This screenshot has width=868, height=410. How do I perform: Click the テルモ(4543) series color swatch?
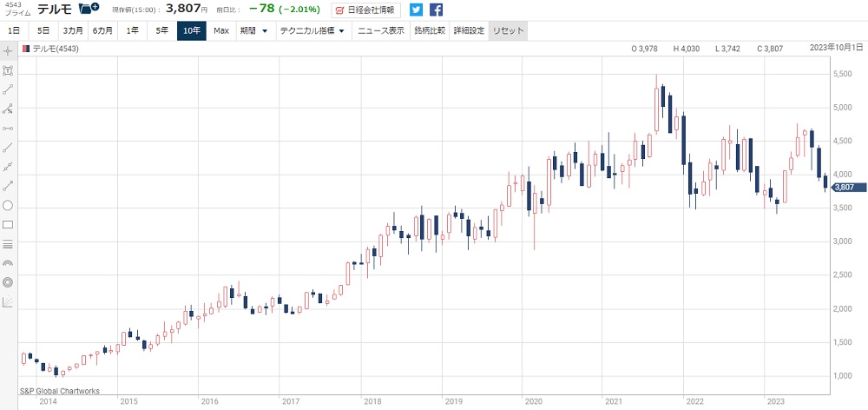click(x=26, y=49)
